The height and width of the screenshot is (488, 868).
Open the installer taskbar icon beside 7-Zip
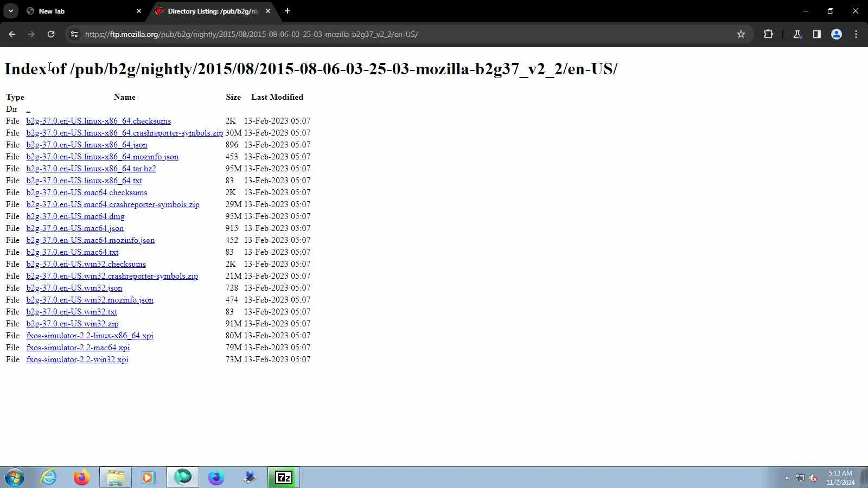(250, 478)
